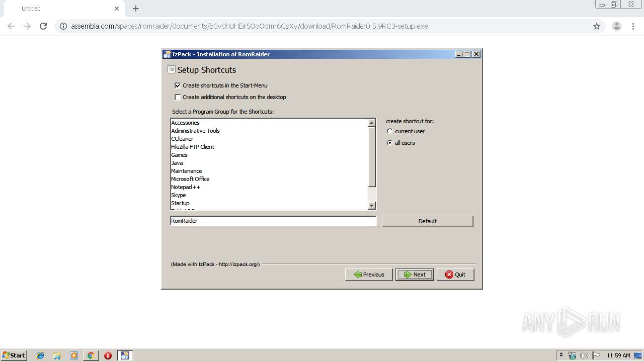This screenshot has width=644, height=362.
Task: Open a new browser tab
Action: point(136,9)
